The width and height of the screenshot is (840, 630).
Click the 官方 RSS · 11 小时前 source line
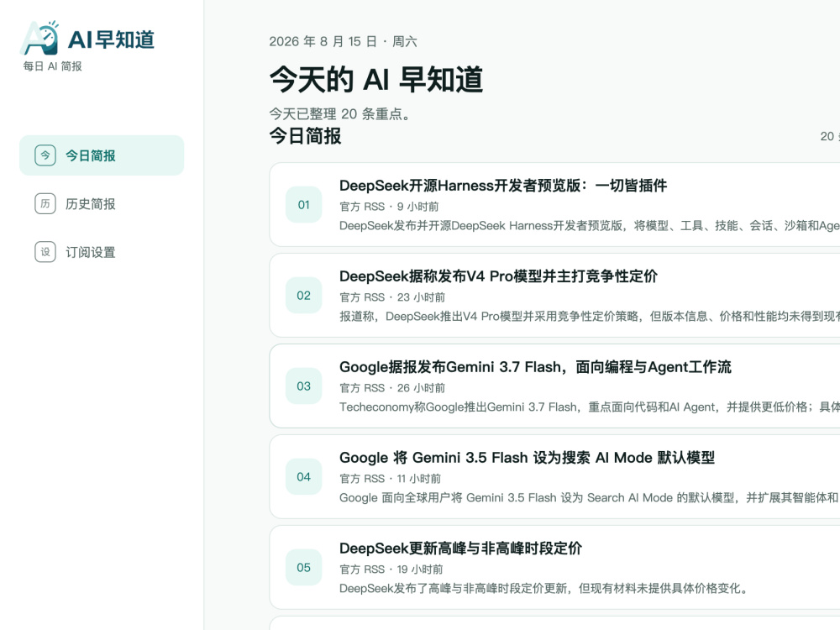[390, 479]
